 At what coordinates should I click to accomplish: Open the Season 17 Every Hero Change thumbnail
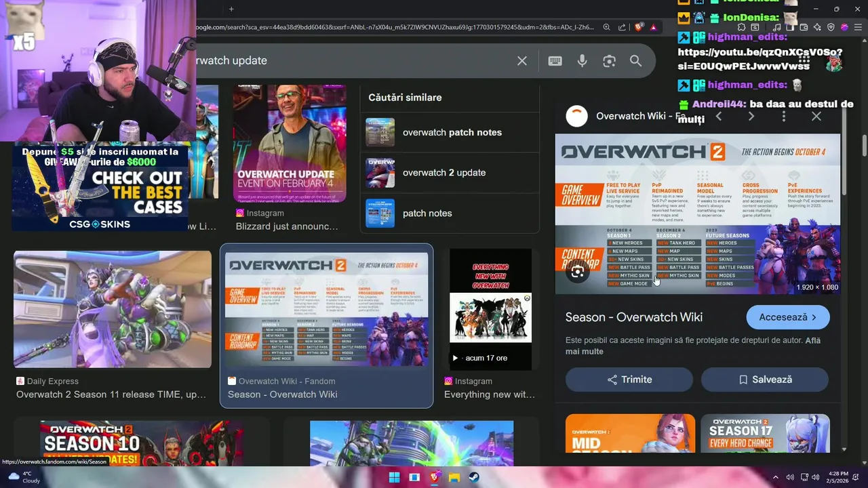[765, 433]
